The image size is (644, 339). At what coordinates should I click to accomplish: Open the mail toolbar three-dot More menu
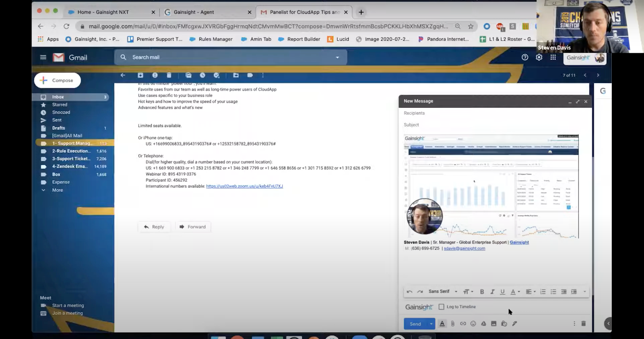click(x=263, y=75)
